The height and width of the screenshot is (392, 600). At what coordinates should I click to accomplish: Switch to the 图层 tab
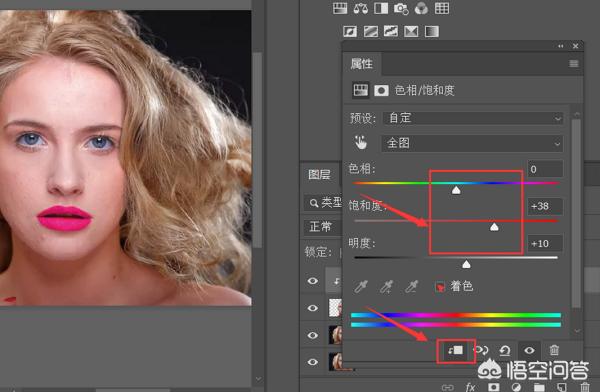pos(320,175)
